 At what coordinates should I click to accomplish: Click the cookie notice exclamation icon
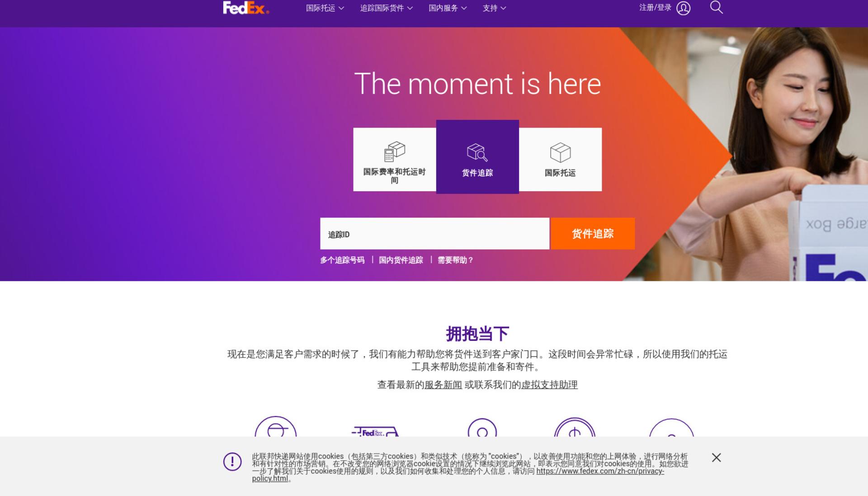232,462
